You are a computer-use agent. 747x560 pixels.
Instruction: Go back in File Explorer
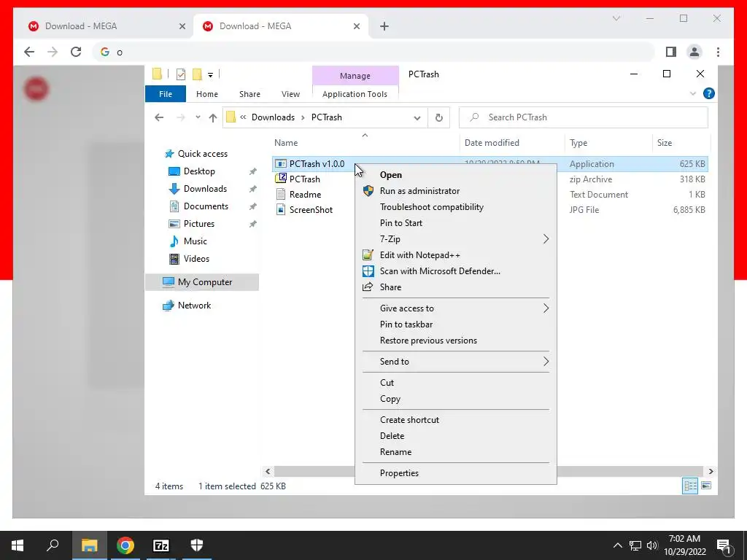pyautogui.click(x=159, y=117)
